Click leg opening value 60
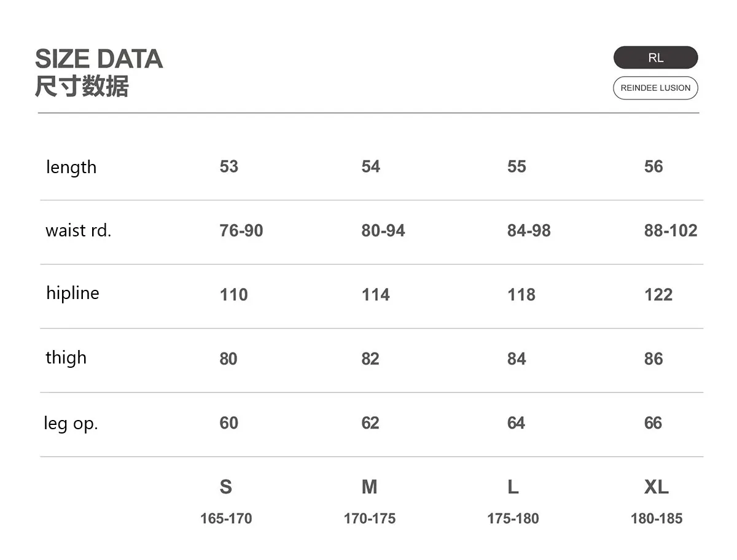 228,423
